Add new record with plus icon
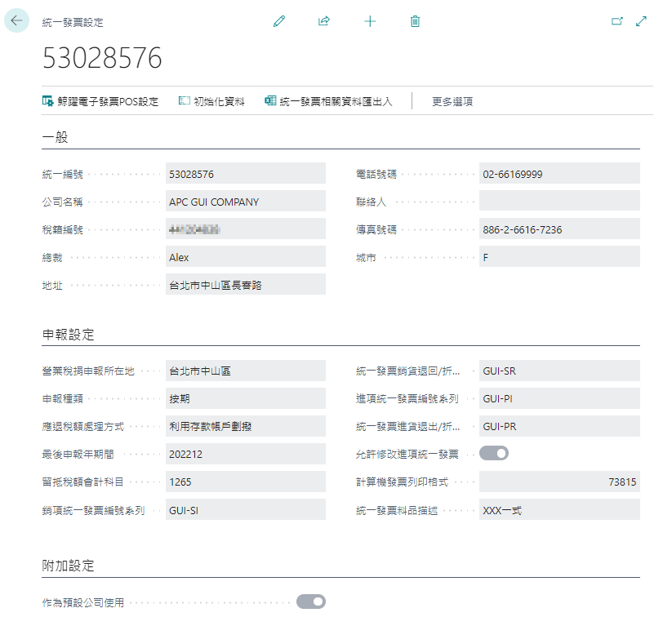Image resolution: width=672 pixels, height=626 pixels. (370, 21)
